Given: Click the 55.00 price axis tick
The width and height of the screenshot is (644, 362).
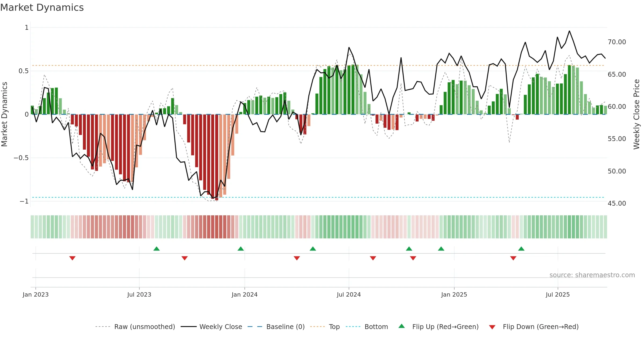Looking at the screenshot, I should click(x=617, y=139).
